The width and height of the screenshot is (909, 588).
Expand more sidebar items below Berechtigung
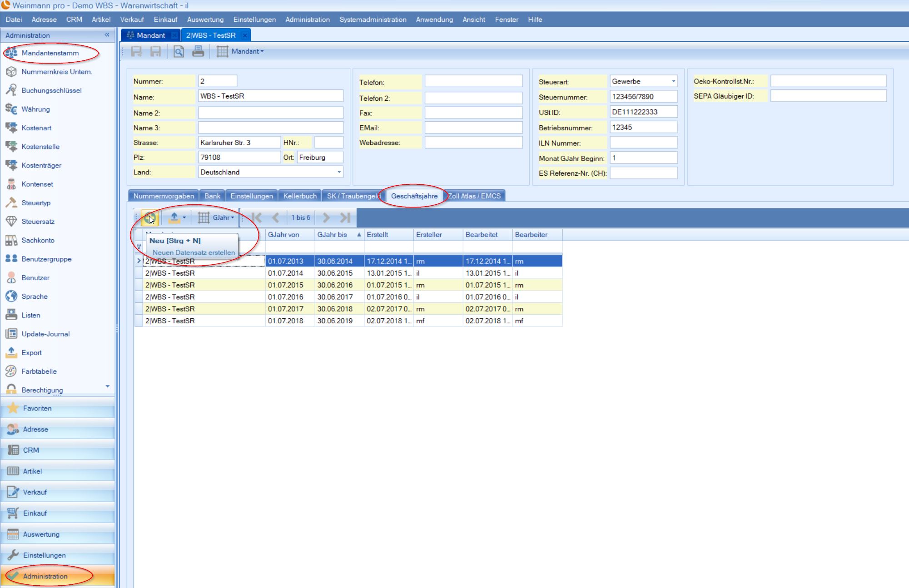point(108,386)
